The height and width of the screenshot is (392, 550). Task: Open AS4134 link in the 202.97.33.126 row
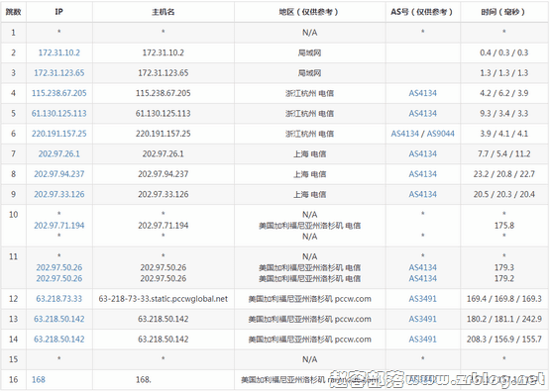pyautogui.click(x=423, y=194)
